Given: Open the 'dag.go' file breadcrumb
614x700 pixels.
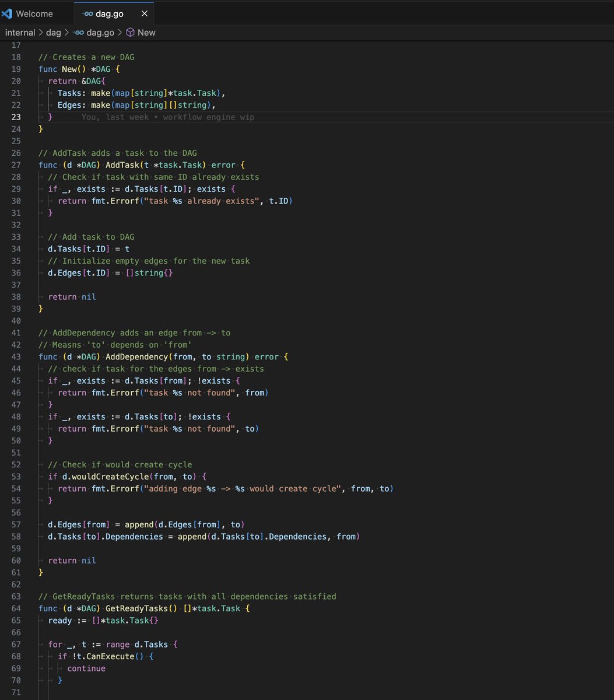Looking at the screenshot, I should click(100, 33).
